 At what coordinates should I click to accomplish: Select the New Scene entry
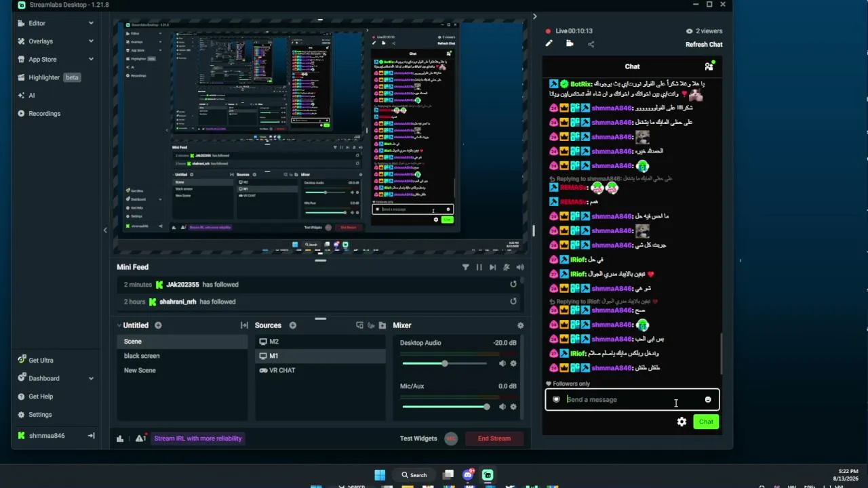point(182,370)
